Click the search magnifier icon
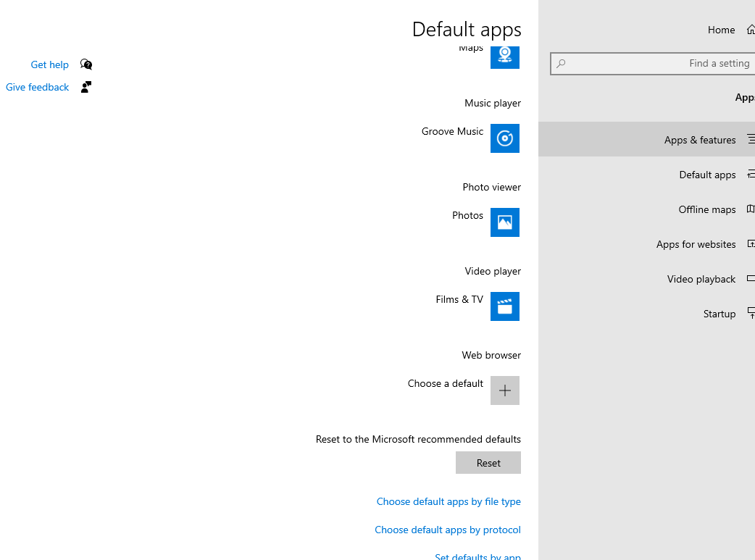The width and height of the screenshot is (755, 560). point(561,64)
